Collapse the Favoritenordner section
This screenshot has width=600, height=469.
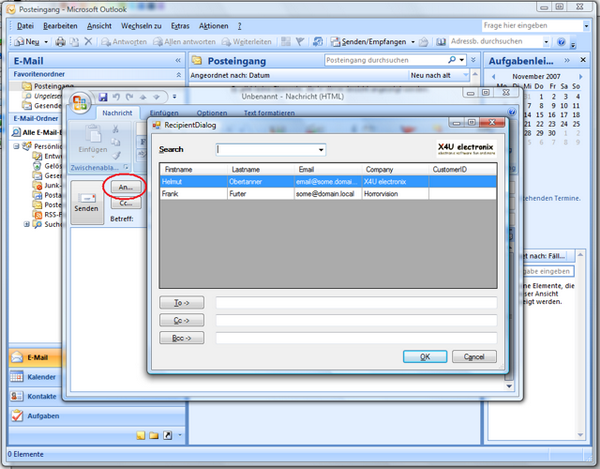178,75
